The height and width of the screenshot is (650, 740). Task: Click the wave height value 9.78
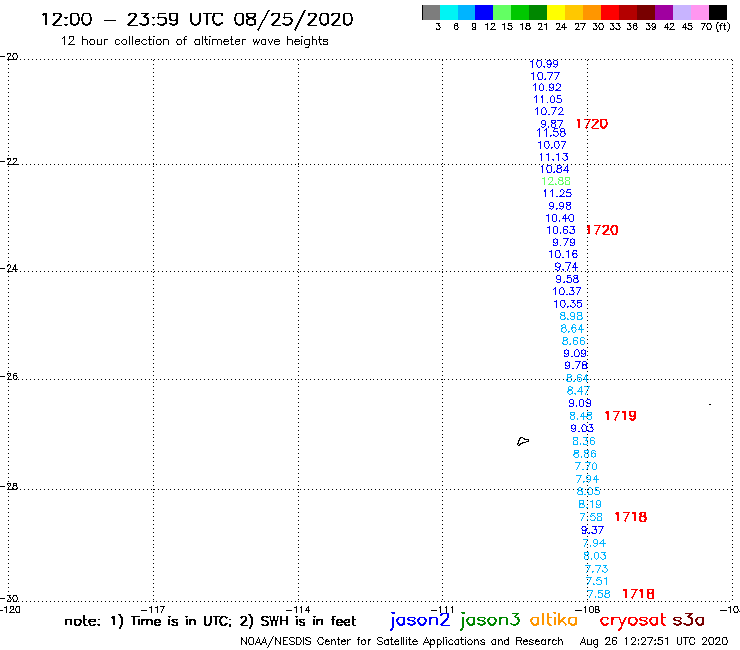click(x=576, y=365)
